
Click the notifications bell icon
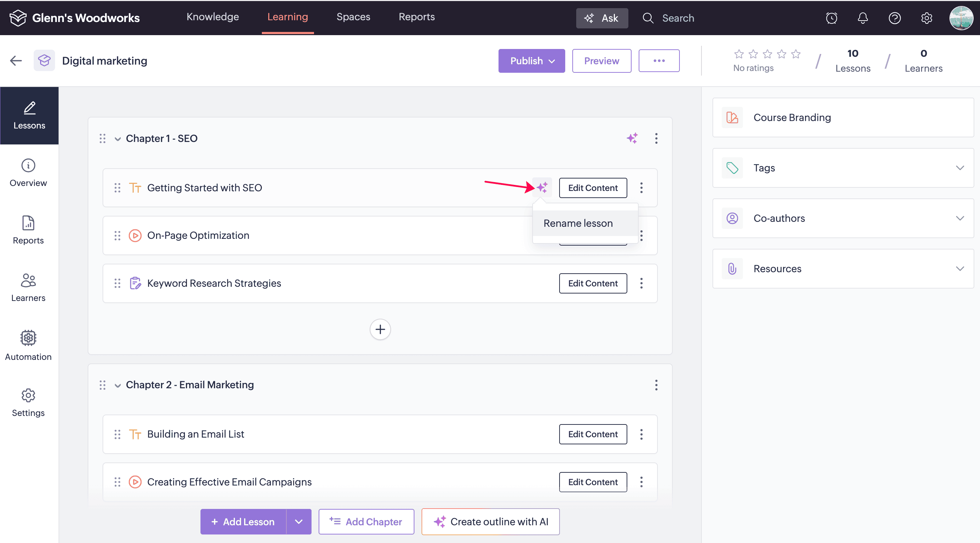click(863, 18)
